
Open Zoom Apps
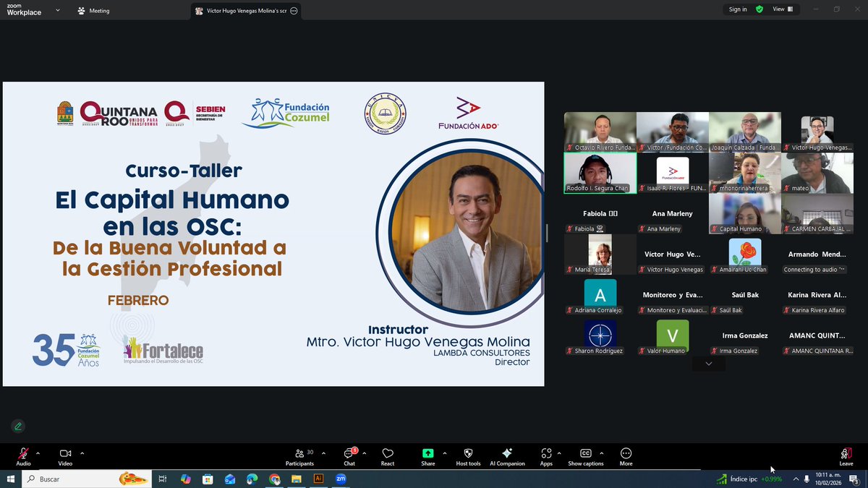pos(546,457)
